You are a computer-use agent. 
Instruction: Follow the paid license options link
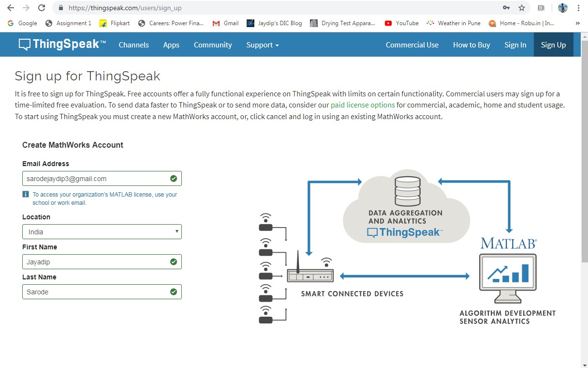click(x=363, y=105)
